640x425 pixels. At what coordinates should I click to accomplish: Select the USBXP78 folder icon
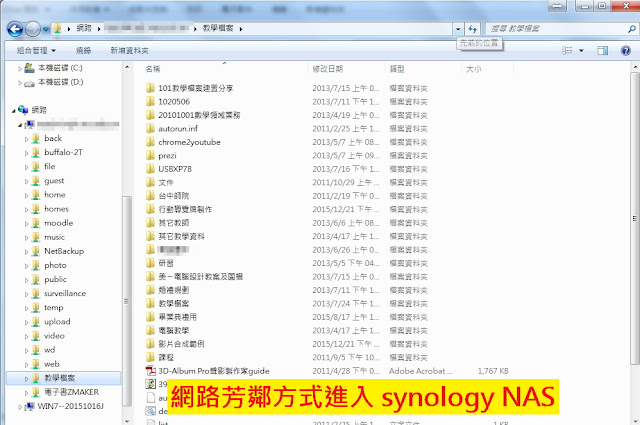click(x=150, y=169)
